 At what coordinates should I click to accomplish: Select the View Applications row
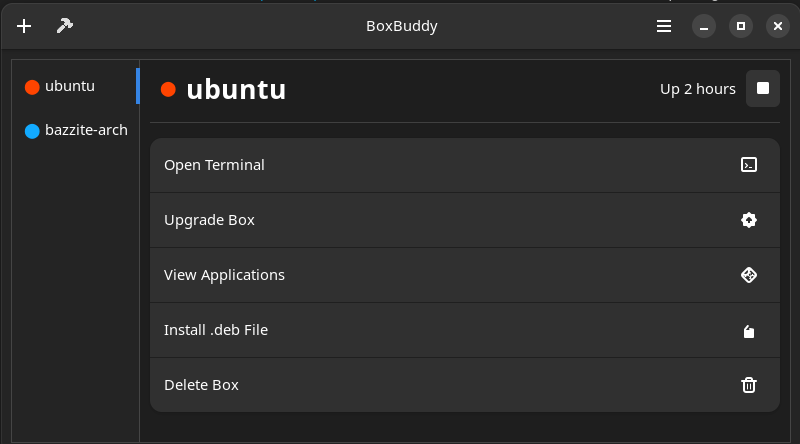pyautogui.click(x=465, y=275)
